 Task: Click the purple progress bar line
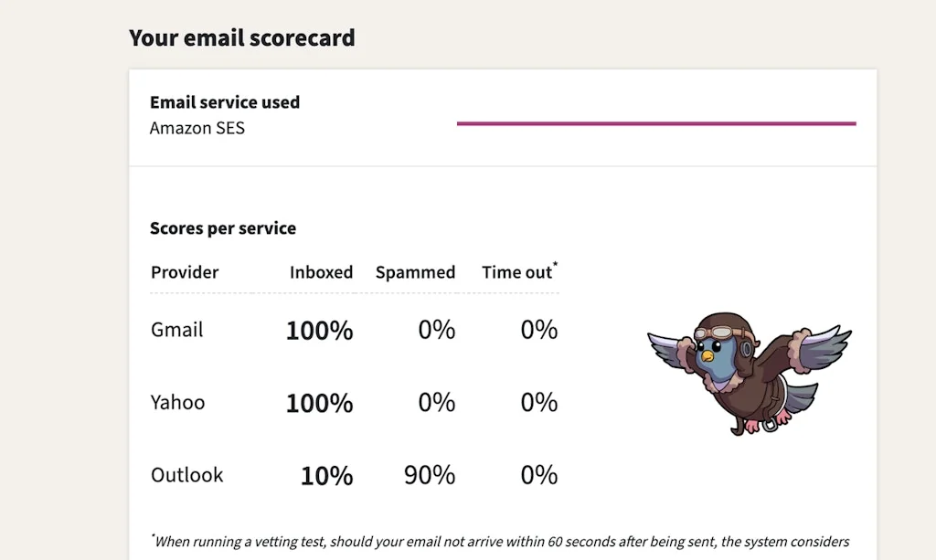click(x=656, y=123)
